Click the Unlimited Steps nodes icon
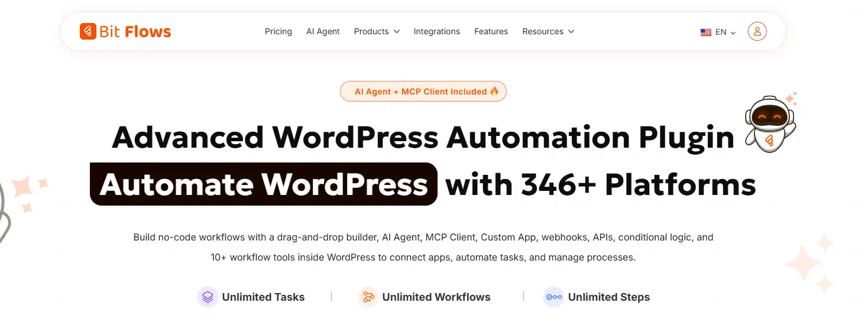The width and height of the screenshot is (868, 335). coord(553,297)
